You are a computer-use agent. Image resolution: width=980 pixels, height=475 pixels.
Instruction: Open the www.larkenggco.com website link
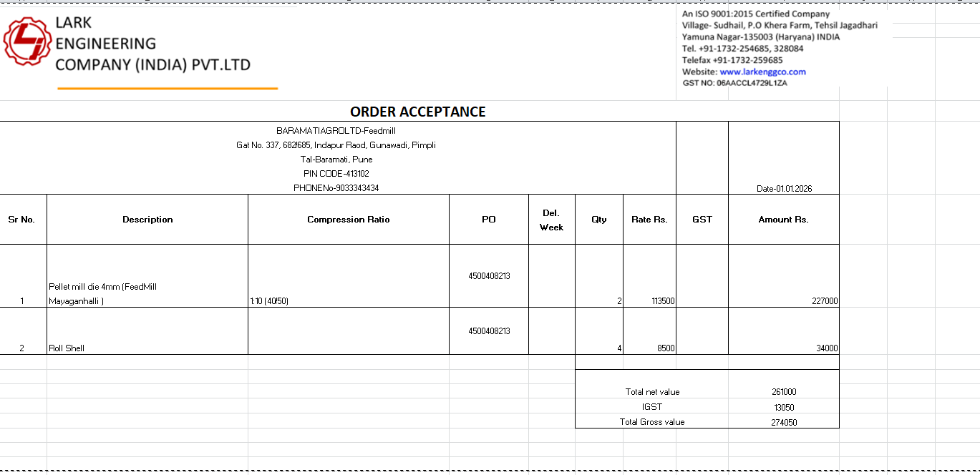pyautogui.click(x=762, y=72)
